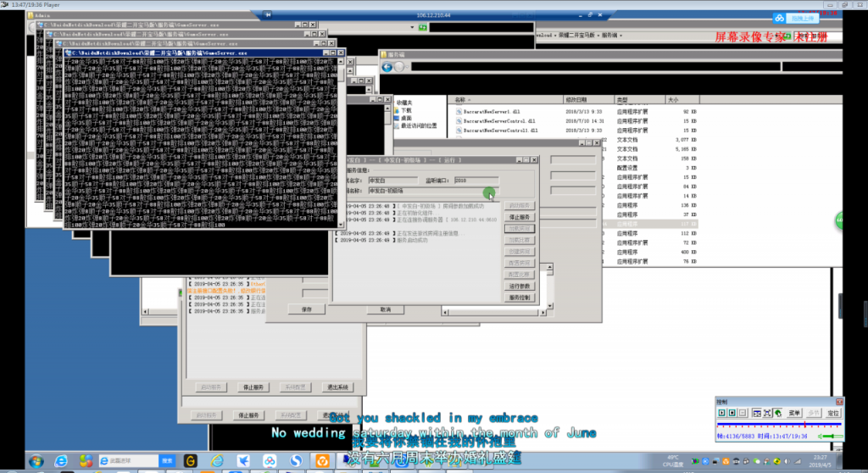Click the Windows Start button
Image resolution: width=868 pixels, height=473 pixels.
tap(36, 460)
